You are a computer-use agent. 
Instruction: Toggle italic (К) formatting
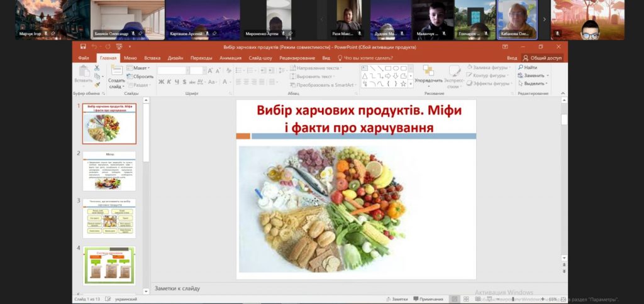[169, 82]
